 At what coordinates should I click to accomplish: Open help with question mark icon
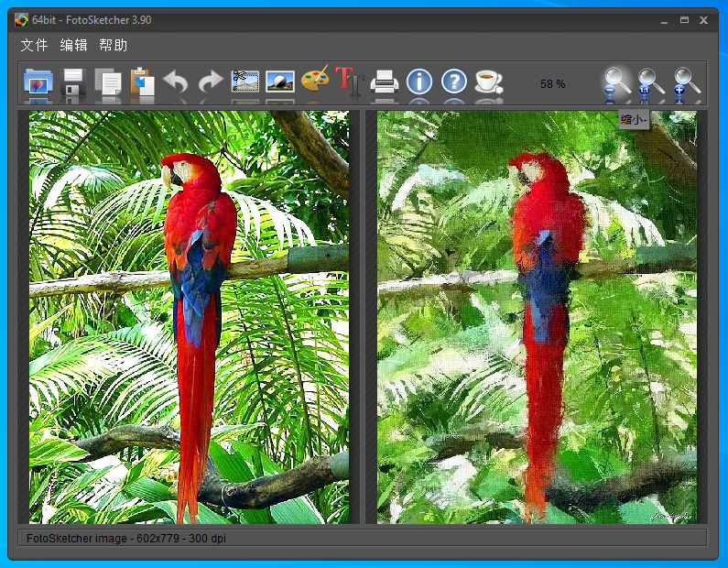coord(454,82)
